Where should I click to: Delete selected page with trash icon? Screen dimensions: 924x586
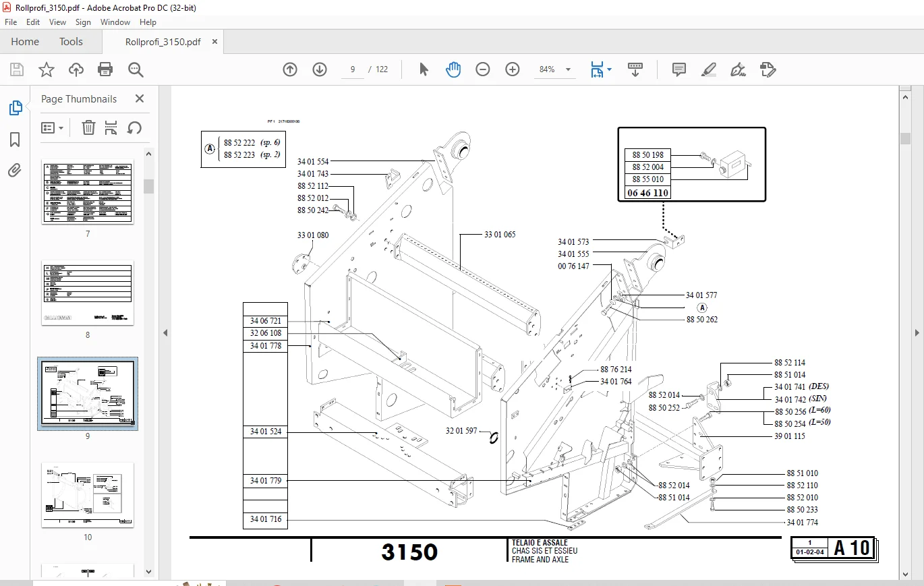(89, 127)
